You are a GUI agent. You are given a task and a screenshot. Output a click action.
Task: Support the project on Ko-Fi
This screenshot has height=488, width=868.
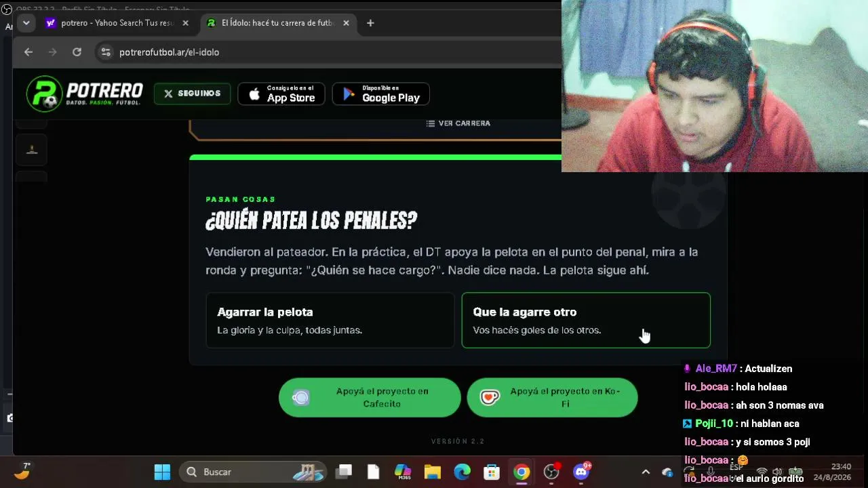click(x=552, y=397)
